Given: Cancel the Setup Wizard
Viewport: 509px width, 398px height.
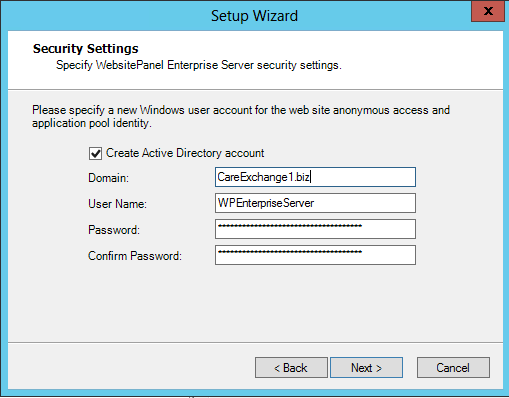Looking at the screenshot, I should pos(453,368).
